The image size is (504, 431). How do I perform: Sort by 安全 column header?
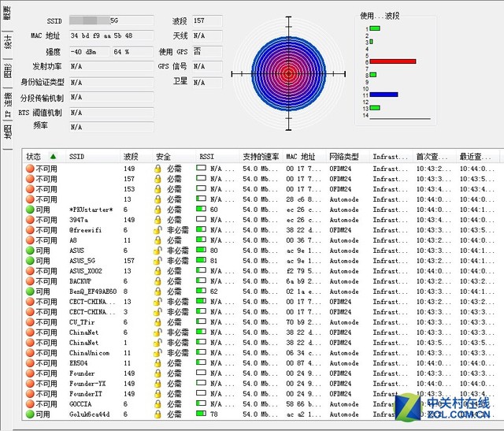click(174, 157)
